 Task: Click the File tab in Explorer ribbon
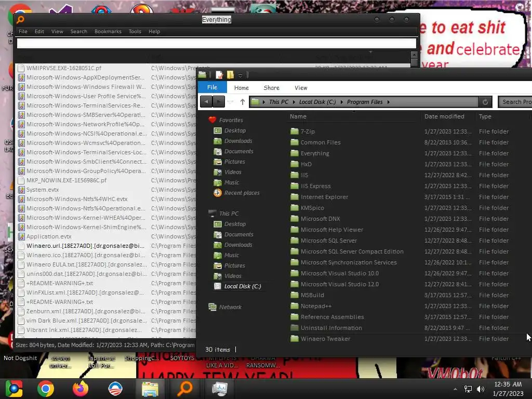212,87
